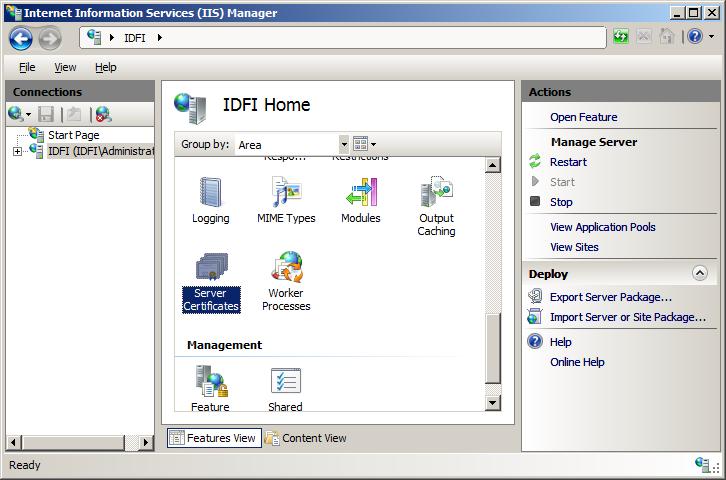Click the blue Help circle icon in Actions
Image resolution: width=726 pixels, height=480 pixels.
[535, 341]
